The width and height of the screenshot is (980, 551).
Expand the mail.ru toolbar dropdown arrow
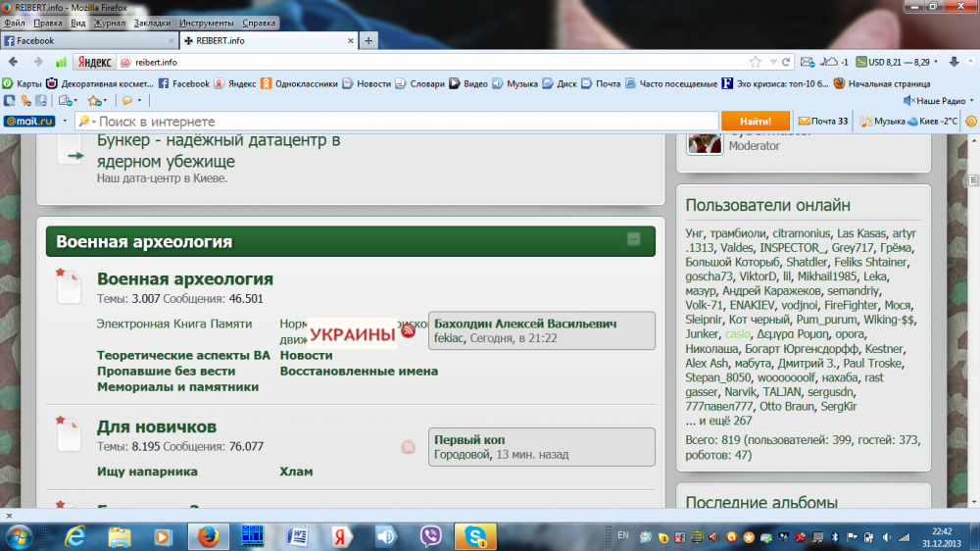(65, 122)
